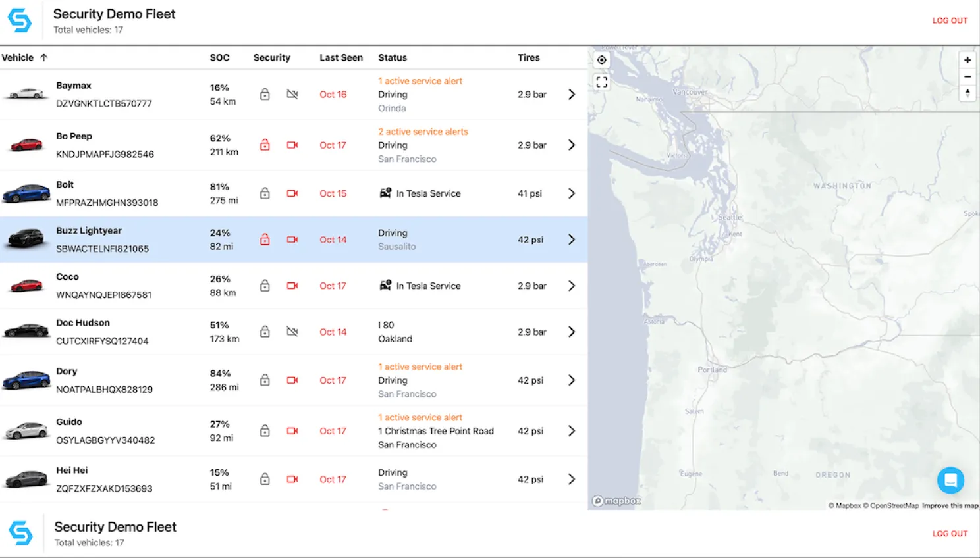Open Improve this map link
The height and width of the screenshot is (558, 980).
tap(950, 505)
